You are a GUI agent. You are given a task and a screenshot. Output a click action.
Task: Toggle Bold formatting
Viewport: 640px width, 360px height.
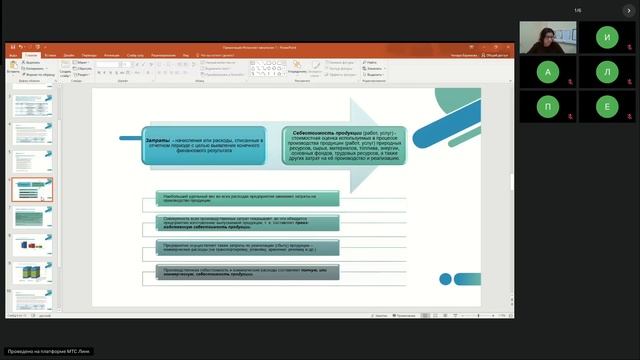(99, 73)
